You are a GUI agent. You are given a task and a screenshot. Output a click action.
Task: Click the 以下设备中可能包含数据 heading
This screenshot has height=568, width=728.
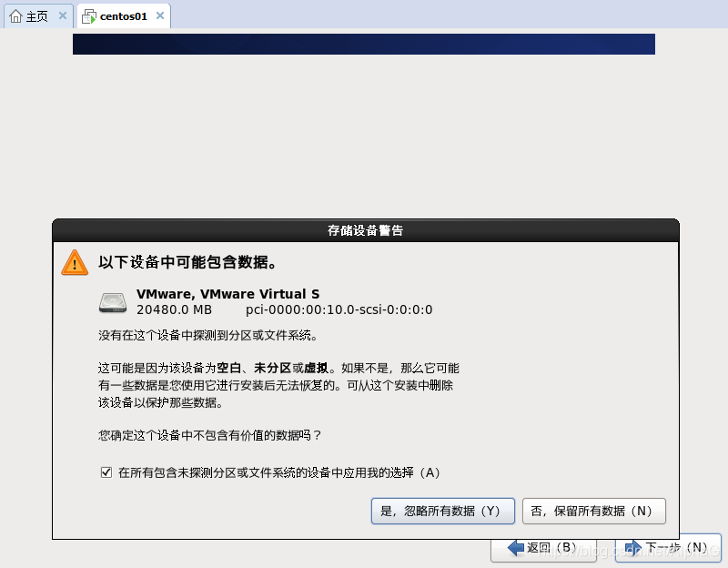(187, 262)
